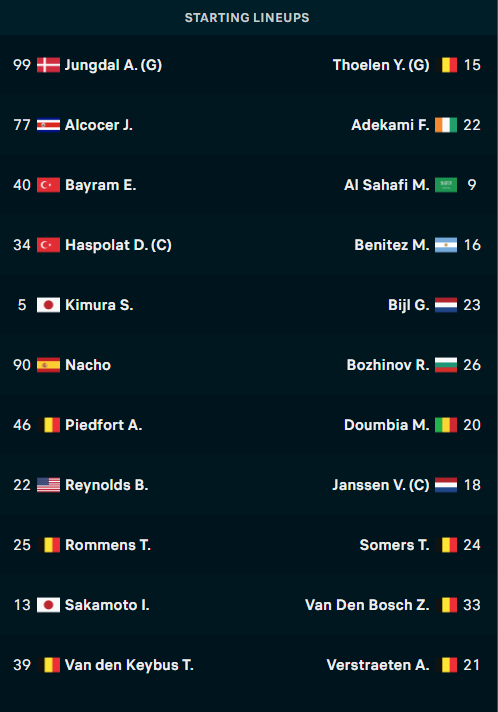The height and width of the screenshot is (712, 498).
Task: Click the Spain flag beside Nacho
Action: pyautogui.click(x=48, y=365)
